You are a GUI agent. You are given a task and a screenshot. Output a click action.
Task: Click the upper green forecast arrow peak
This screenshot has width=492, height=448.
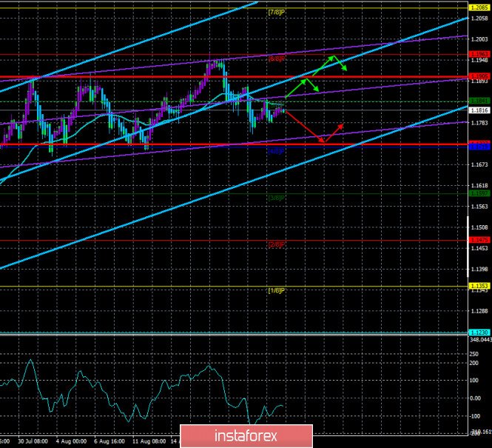[x=334, y=56]
